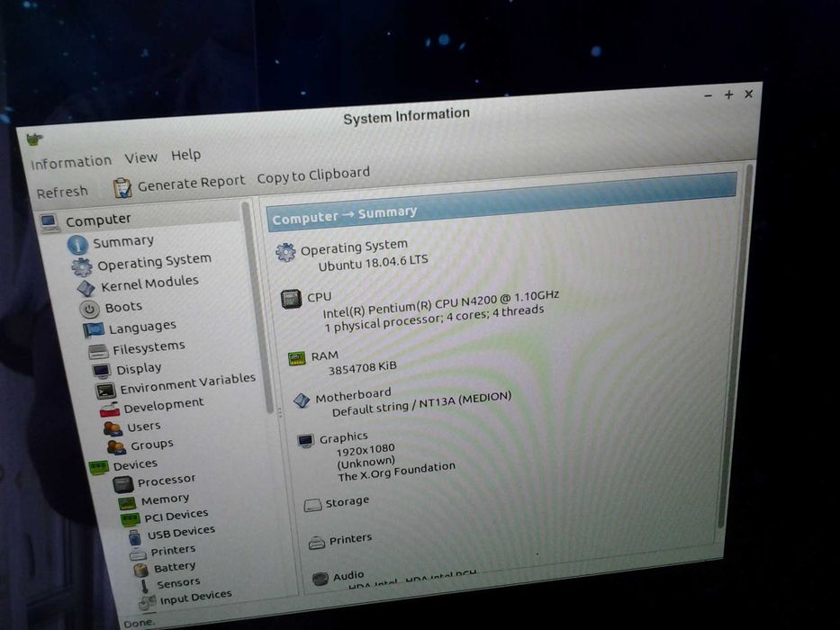The height and width of the screenshot is (630, 840).
Task: Click the Groups icon in sidebar
Action: (x=116, y=446)
